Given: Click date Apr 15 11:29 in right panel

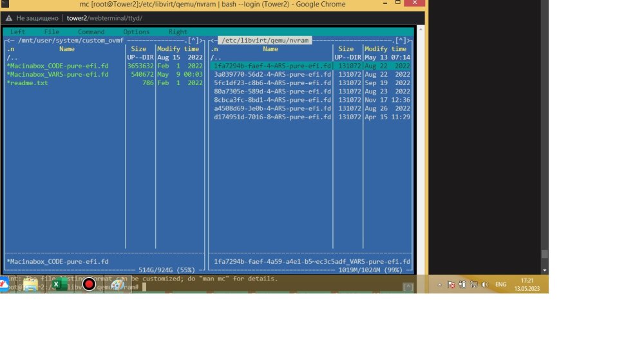Looking at the screenshot, I should coord(387,117).
